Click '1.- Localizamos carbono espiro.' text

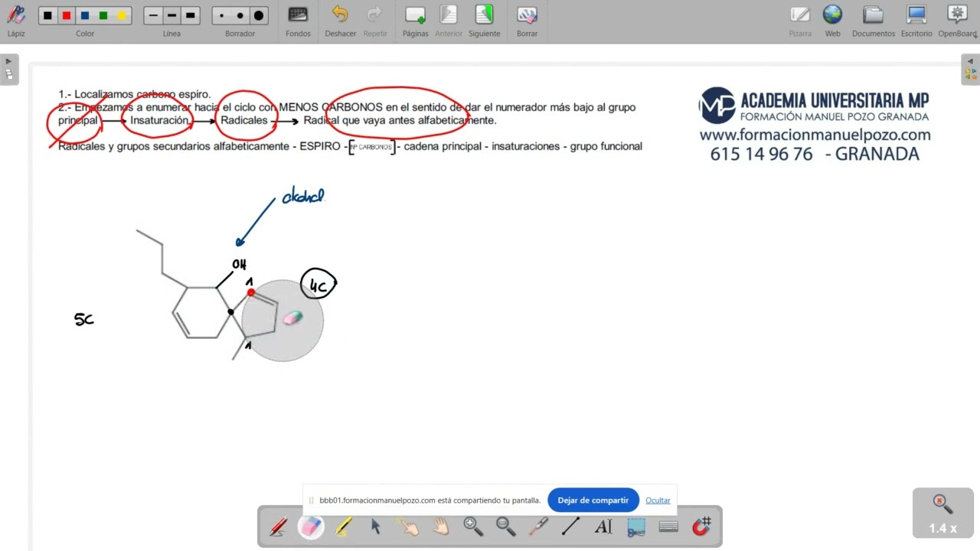(x=134, y=94)
